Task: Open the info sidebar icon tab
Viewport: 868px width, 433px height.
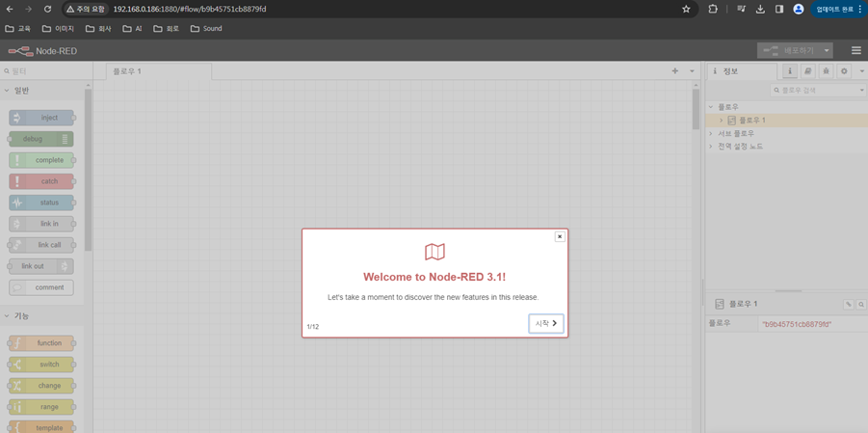Action: tap(790, 71)
